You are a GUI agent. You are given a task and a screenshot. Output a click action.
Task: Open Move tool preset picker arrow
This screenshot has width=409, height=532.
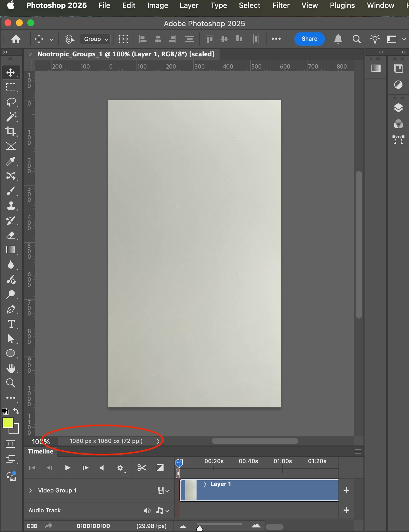pyautogui.click(x=51, y=39)
